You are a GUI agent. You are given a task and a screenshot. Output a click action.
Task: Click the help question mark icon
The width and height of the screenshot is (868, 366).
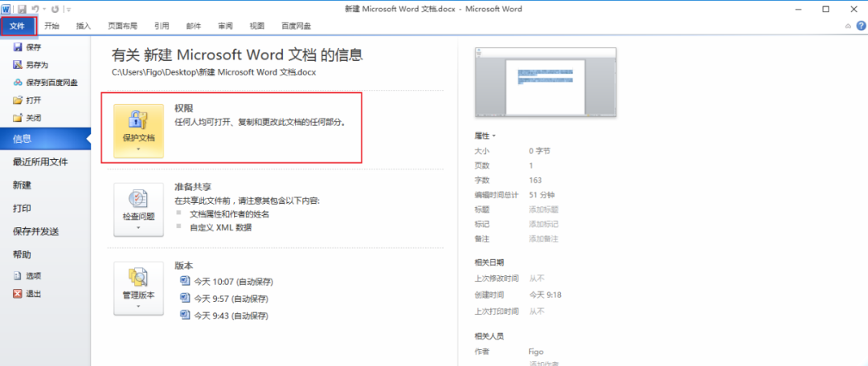point(859,26)
